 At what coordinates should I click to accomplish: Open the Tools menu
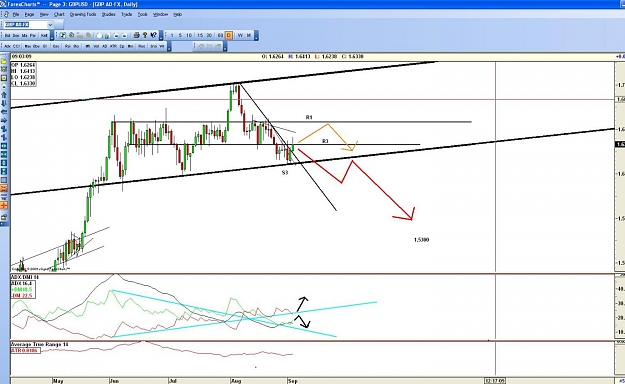pyautogui.click(x=143, y=14)
